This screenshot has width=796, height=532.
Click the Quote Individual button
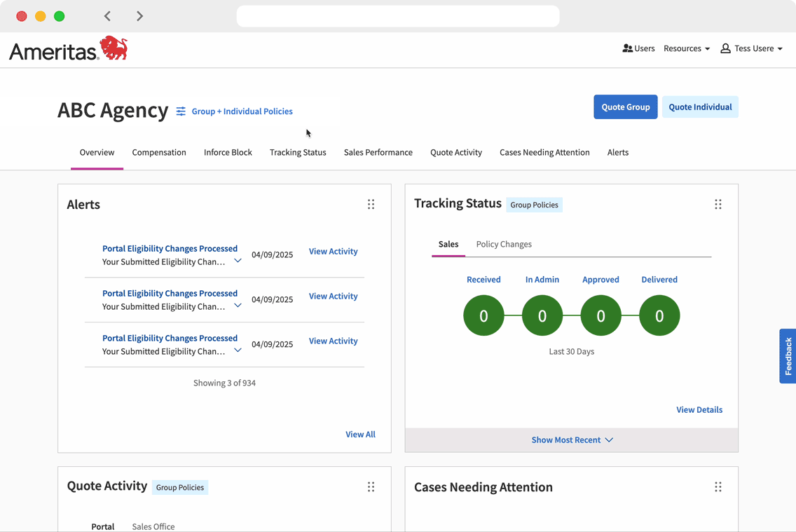[699, 107]
